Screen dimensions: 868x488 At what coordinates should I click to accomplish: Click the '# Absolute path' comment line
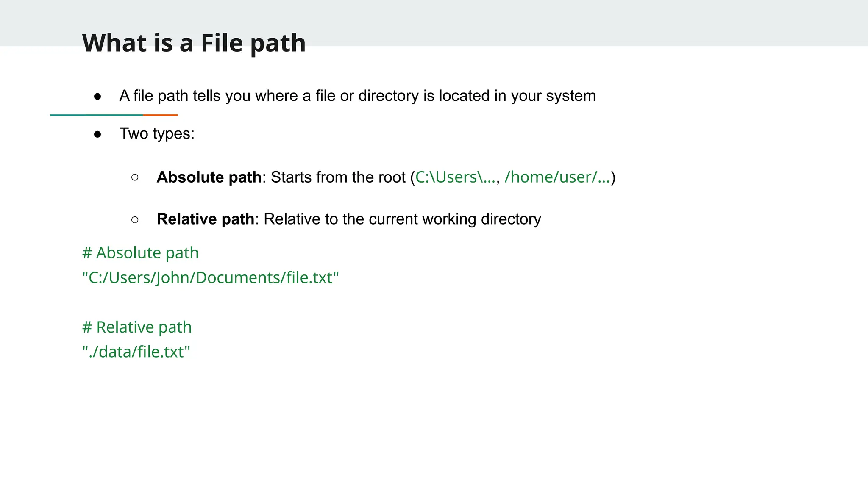click(x=140, y=253)
